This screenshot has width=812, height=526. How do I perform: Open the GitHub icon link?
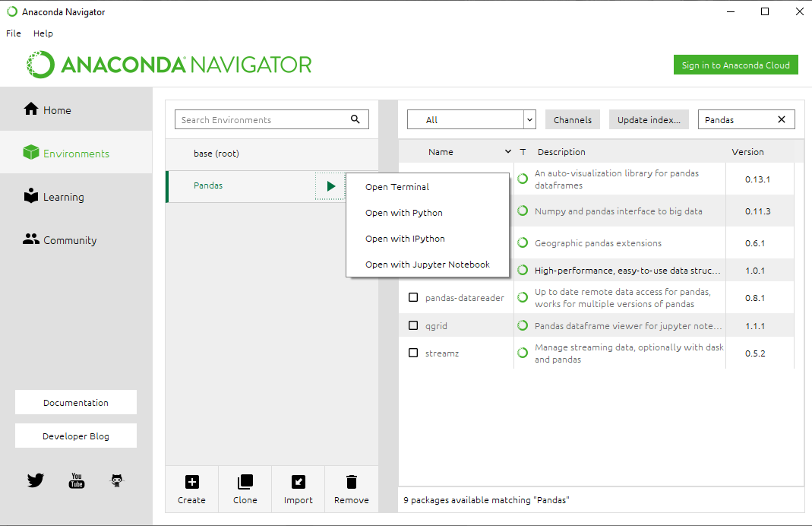(116, 480)
